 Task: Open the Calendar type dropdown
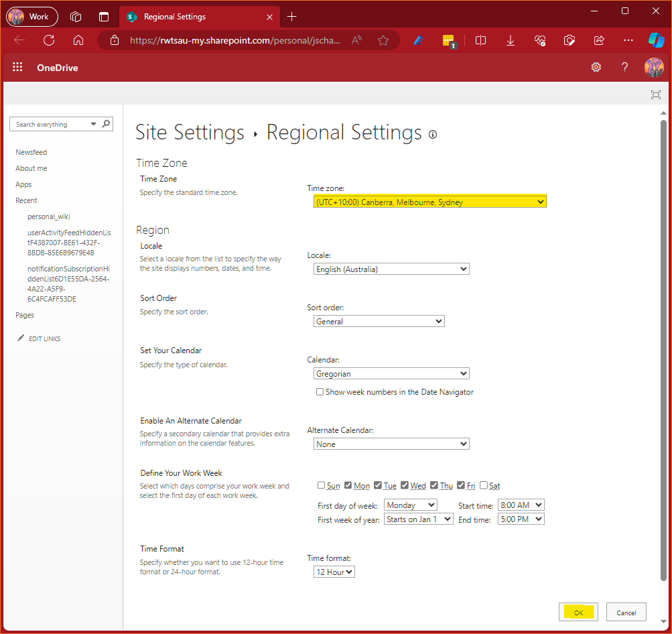click(x=391, y=373)
